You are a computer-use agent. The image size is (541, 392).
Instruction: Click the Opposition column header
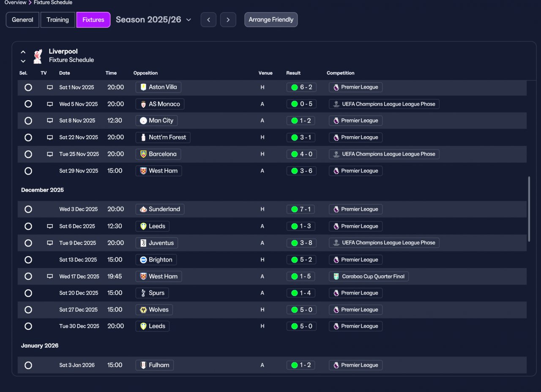[145, 73]
